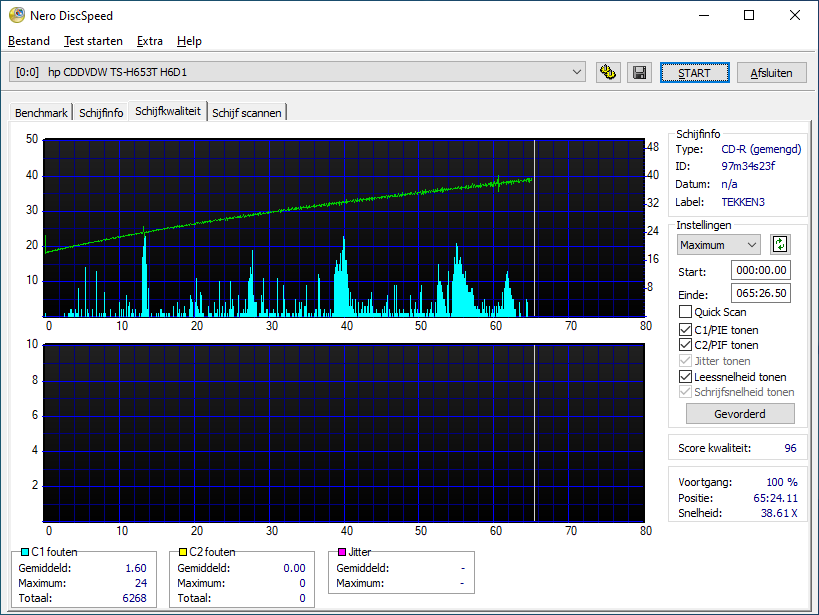Click the C2 Gemiddeld value 0.00
Screen dimensions: 819x615
tap(295, 568)
